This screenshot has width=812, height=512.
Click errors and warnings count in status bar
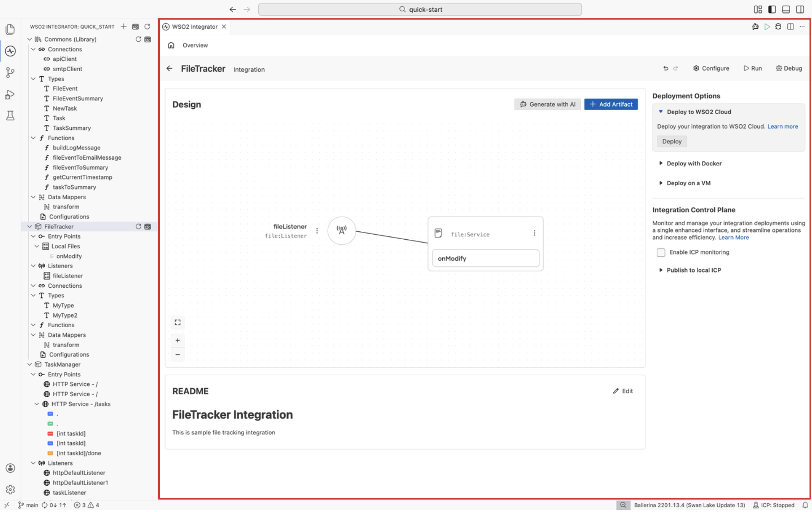(x=86, y=505)
